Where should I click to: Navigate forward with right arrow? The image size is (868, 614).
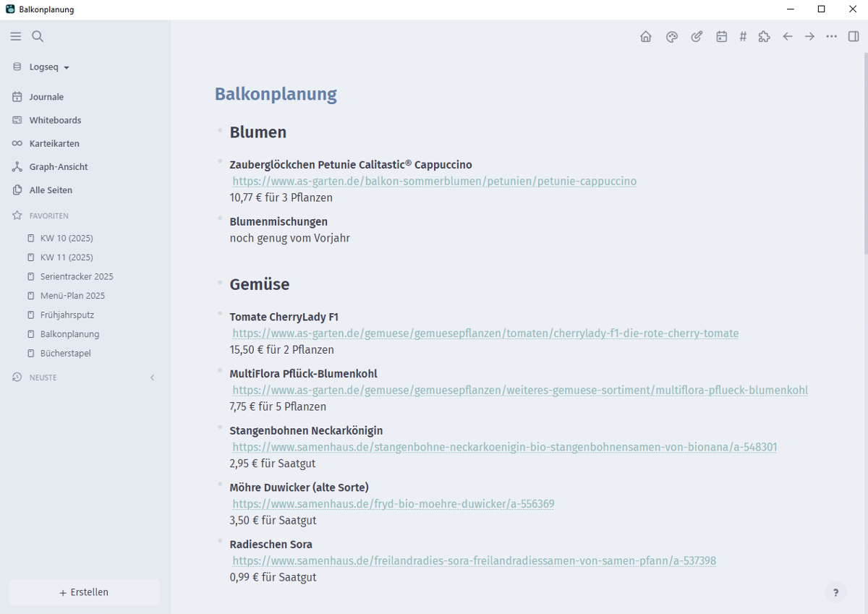pos(809,37)
